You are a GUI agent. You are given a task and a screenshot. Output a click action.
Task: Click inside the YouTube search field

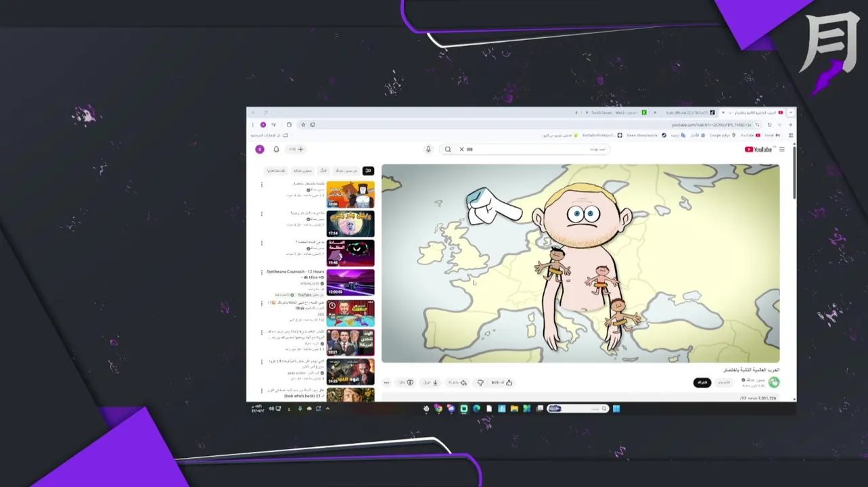coord(534,149)
